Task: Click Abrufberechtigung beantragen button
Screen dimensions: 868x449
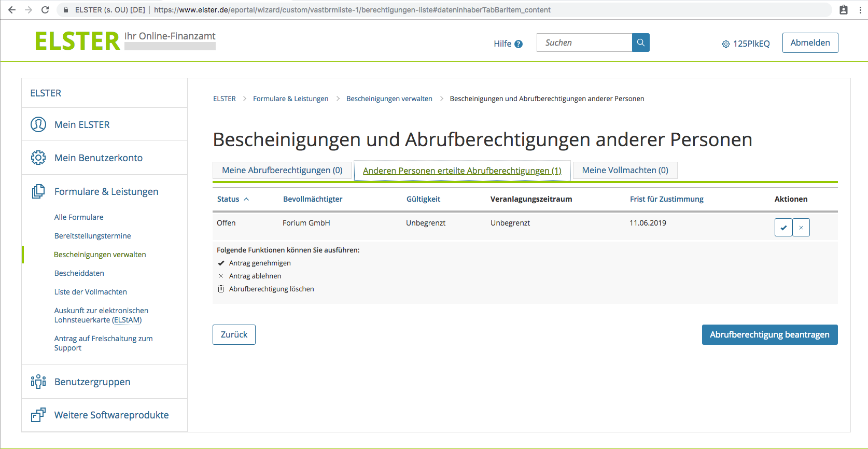Action: click(x=769, y=334)
